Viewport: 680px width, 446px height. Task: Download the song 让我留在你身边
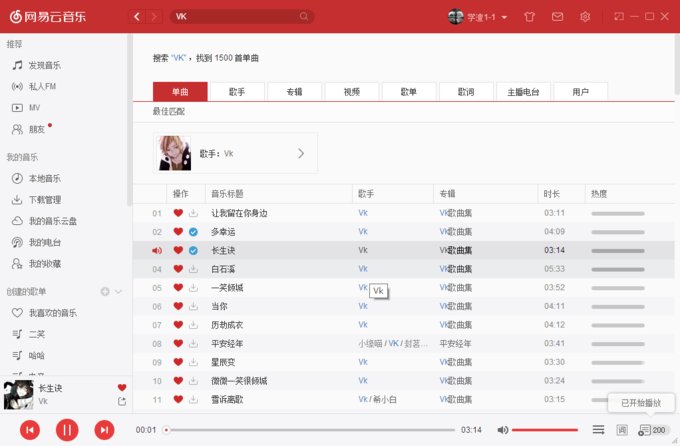tap(193, 213)
